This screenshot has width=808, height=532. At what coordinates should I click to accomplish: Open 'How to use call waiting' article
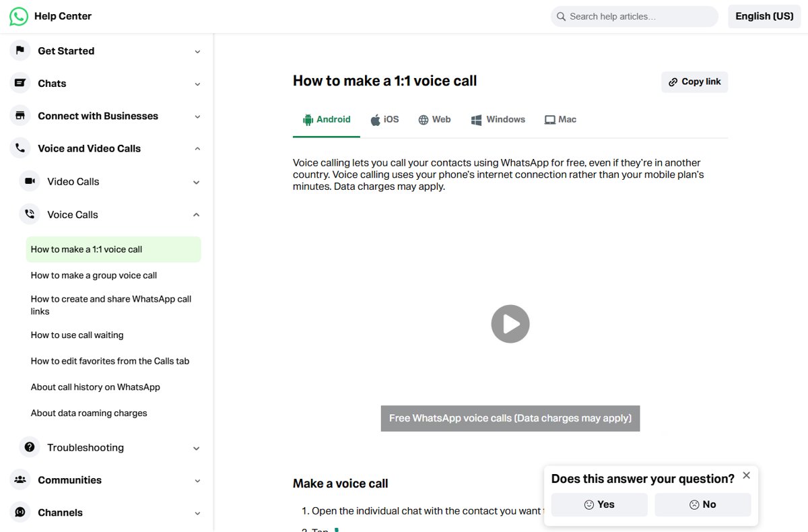pyautogui.click(x=77, y=335)
